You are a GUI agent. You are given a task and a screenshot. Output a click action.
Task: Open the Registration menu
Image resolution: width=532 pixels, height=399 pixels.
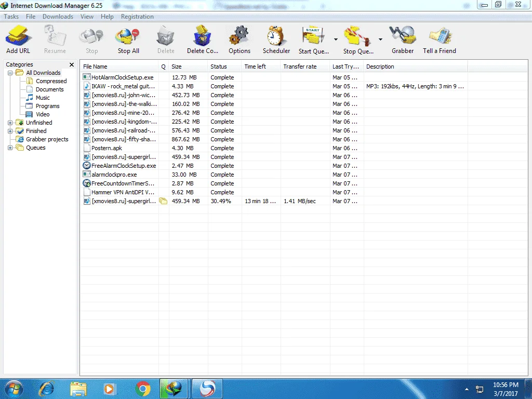137,17
